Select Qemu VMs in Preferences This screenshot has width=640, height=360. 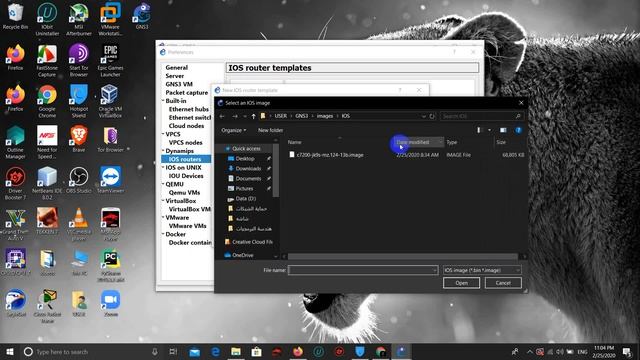coord(184,193)
